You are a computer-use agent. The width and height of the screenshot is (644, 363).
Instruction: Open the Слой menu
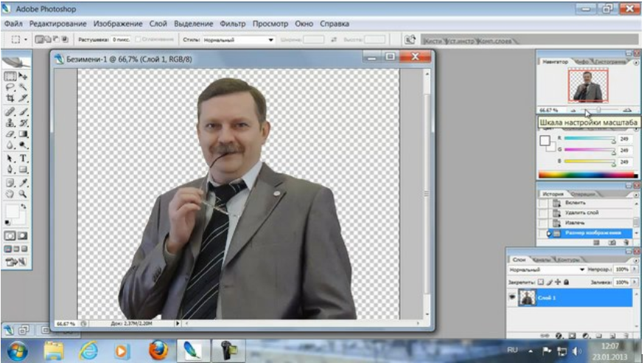(158, 24)
